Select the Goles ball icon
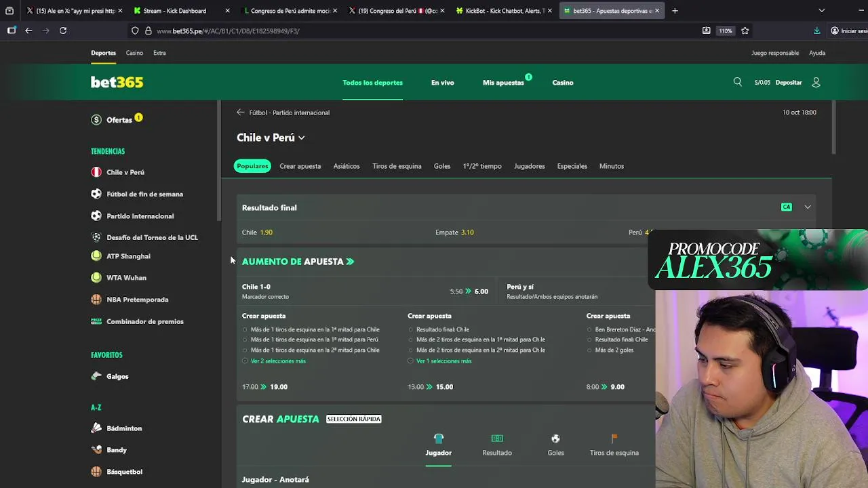 [x=555, y=439]
